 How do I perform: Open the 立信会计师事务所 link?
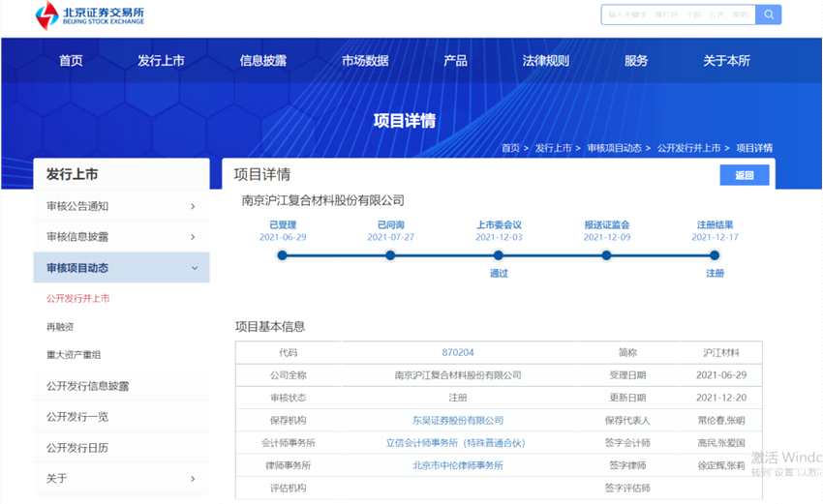pyautogui.click(x=455, y=443)
